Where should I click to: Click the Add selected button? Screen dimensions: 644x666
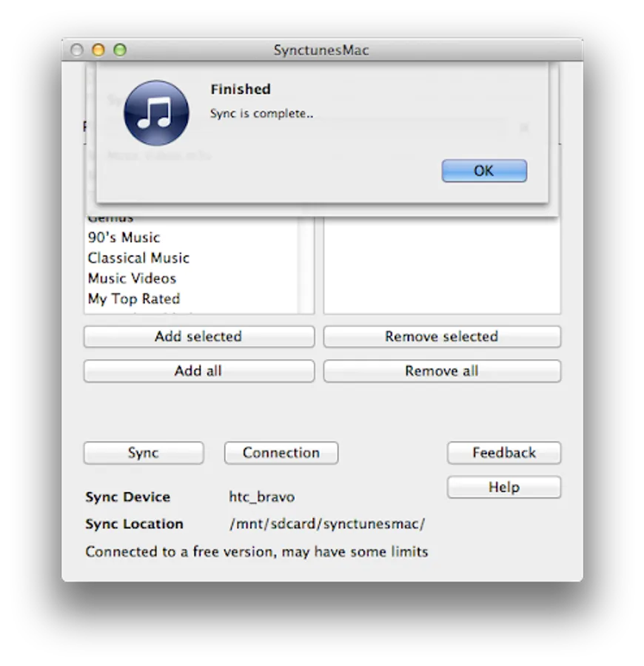[199, 337]
